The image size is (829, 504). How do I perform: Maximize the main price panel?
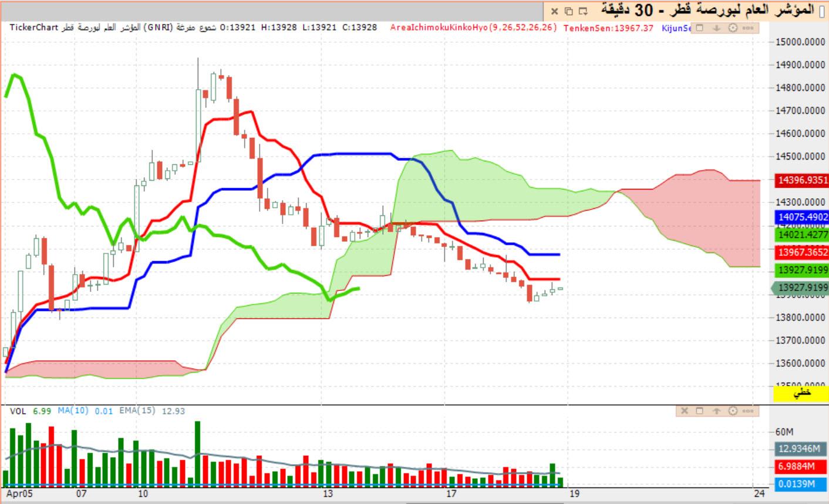(x=699, y=28)
